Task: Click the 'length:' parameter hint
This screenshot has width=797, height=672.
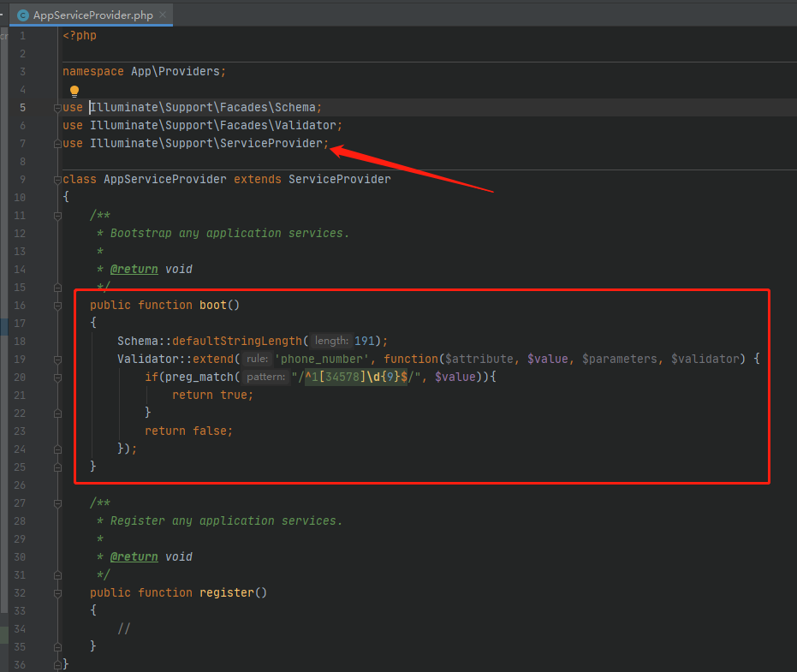Action: [331, 341]
